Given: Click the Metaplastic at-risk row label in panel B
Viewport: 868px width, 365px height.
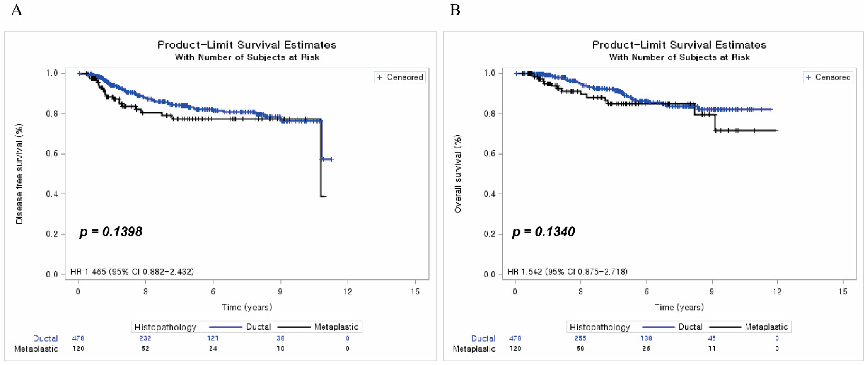Looking at the screenshot, I should [x=474, y=349].
